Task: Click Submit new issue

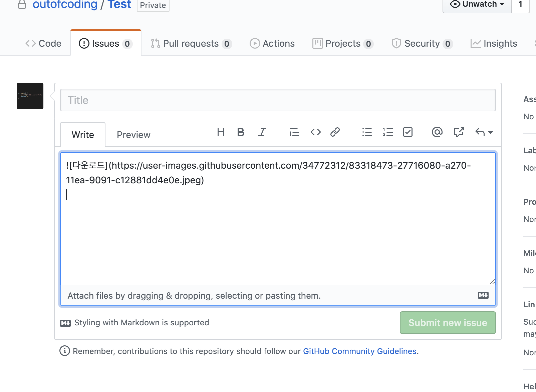Action: 448,323
